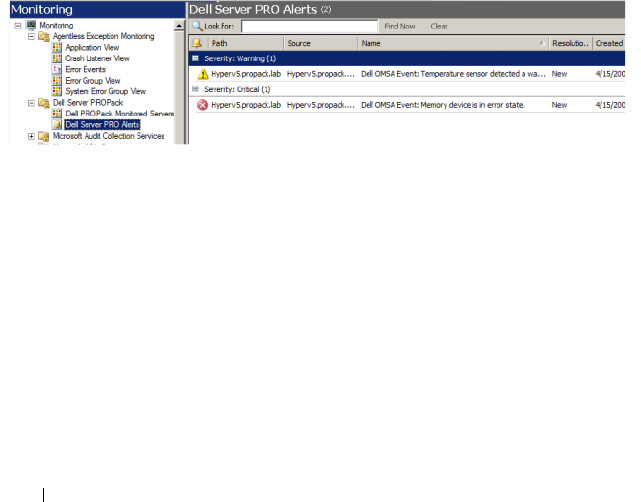Viewport: 641px width, 502px height.
Task: Collapse the Severity: Critical group
Action: pyautogui.click(x=195, y=89)
